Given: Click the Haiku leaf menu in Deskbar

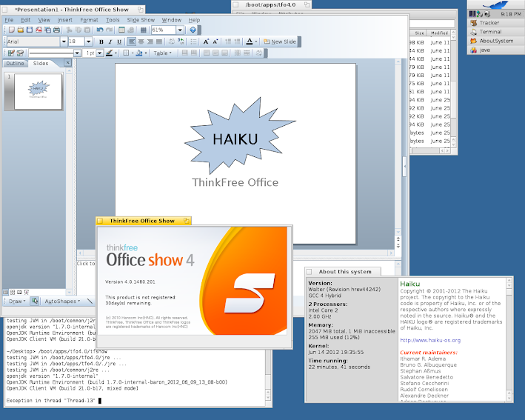Looking at the screenshot, I should [x=496, y=4].
